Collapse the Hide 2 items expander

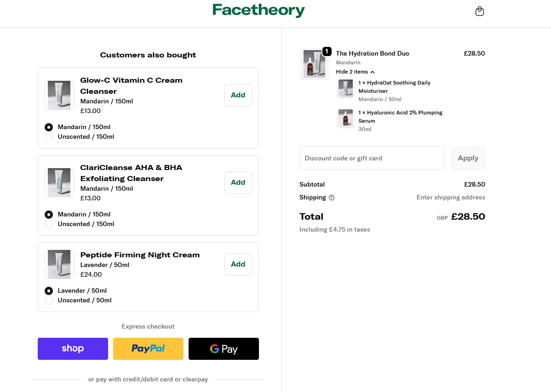[x=355, y=72]
